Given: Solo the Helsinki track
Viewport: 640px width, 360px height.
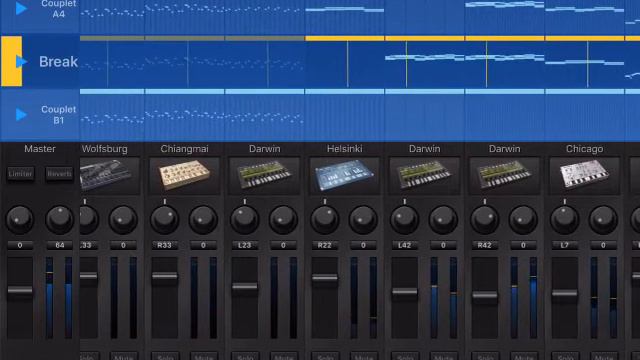Looking at the screenshot, I should pos(325,356).
